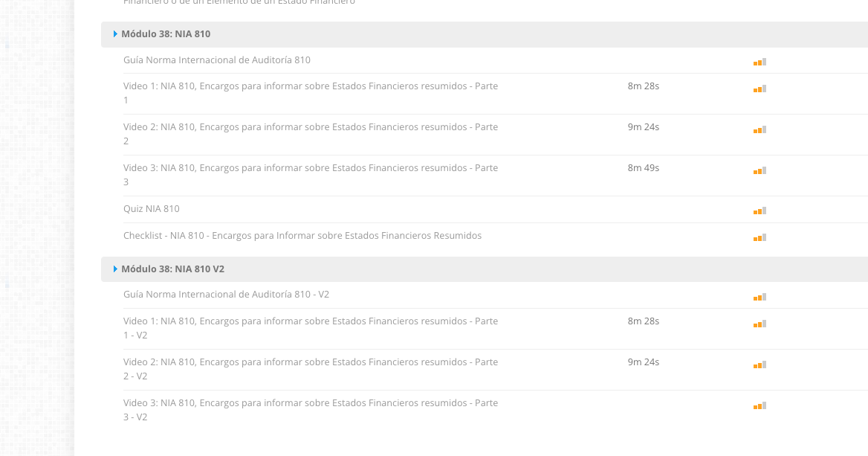This screenshot has width=868, height=456.
Task: Open Video 2: NIA 810 Parte 2
Action: tap(310, 127)
